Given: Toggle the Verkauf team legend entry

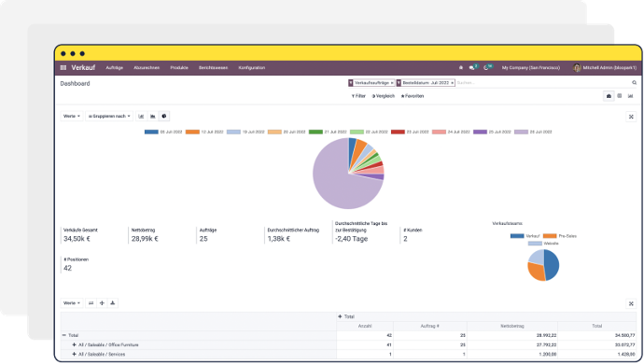Looking at the screenshot, I should pos(525,236).
